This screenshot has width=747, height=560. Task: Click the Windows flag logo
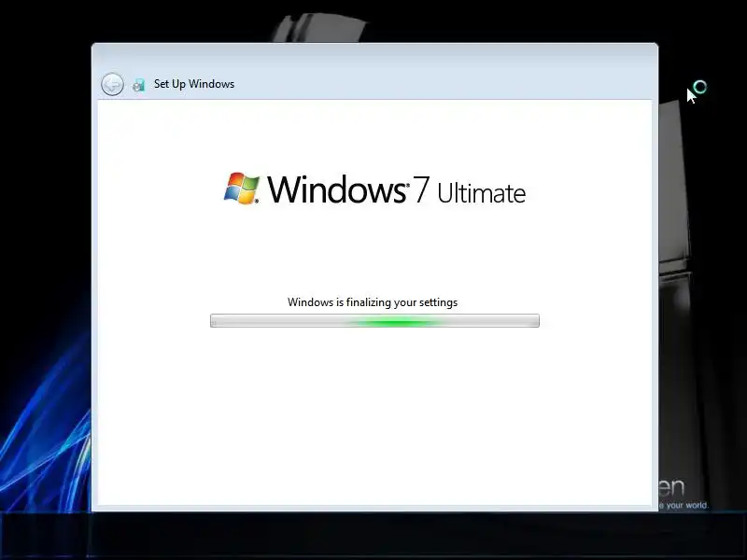point(242,189)
